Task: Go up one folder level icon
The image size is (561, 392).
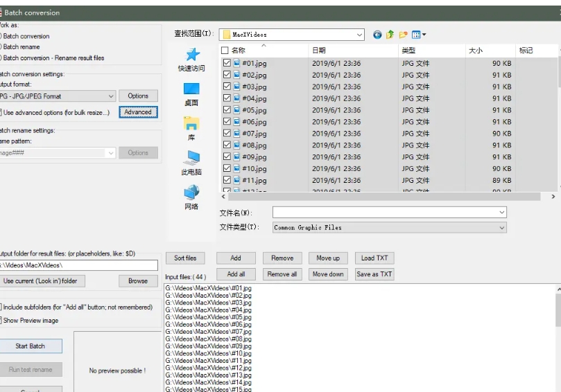Action: (x=390, y=35)
